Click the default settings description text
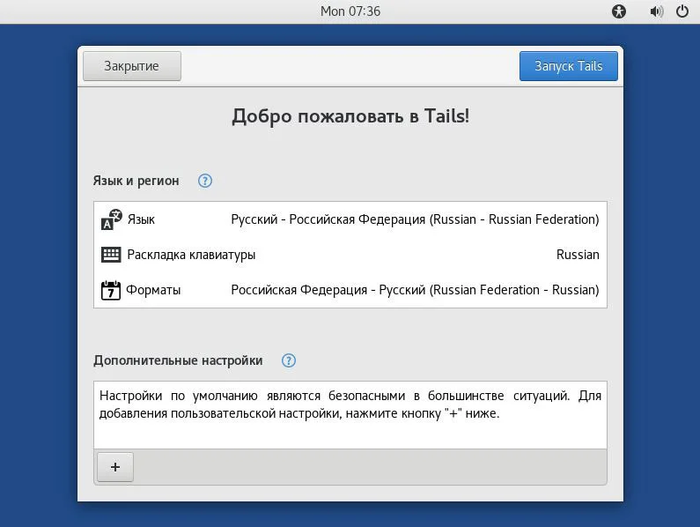Viewport: 700px width, 527px height. pos(350,404)
